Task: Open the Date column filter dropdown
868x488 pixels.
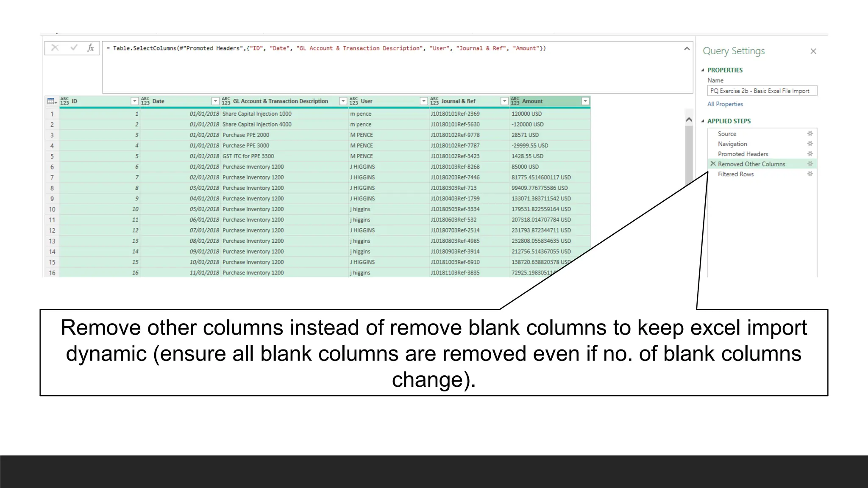Action: [x=215, y=101]
